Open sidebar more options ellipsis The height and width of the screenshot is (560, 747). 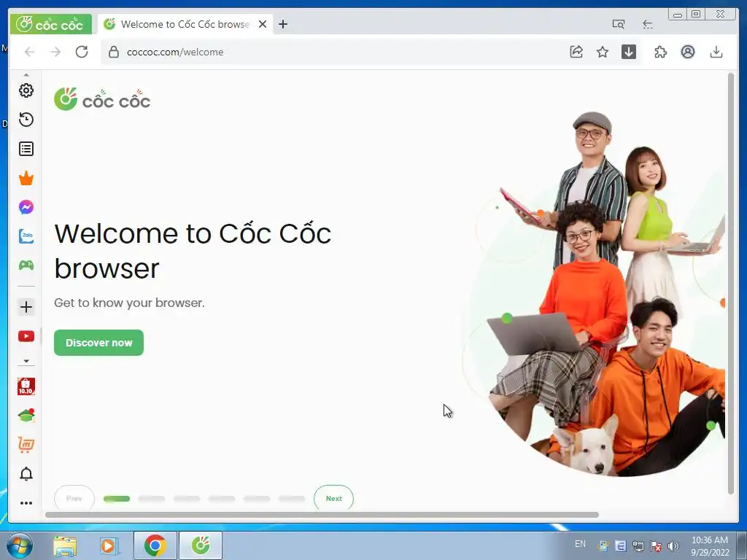26,503
